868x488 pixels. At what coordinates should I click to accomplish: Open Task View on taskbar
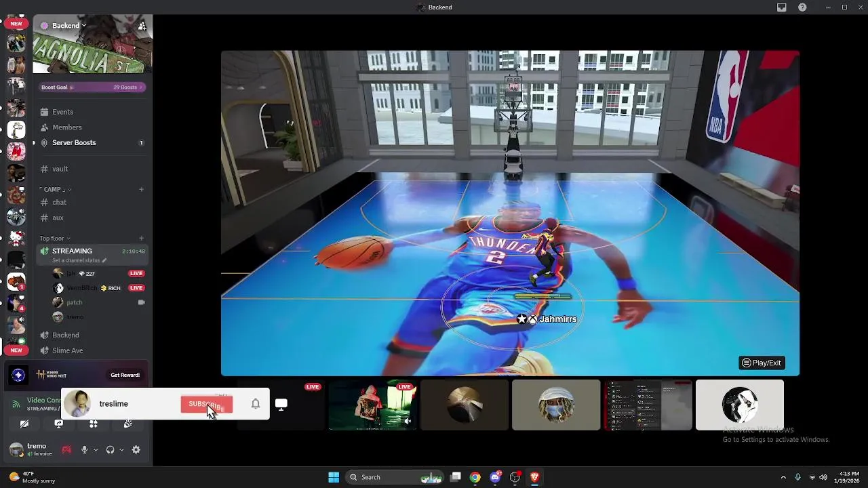point(456,477)
